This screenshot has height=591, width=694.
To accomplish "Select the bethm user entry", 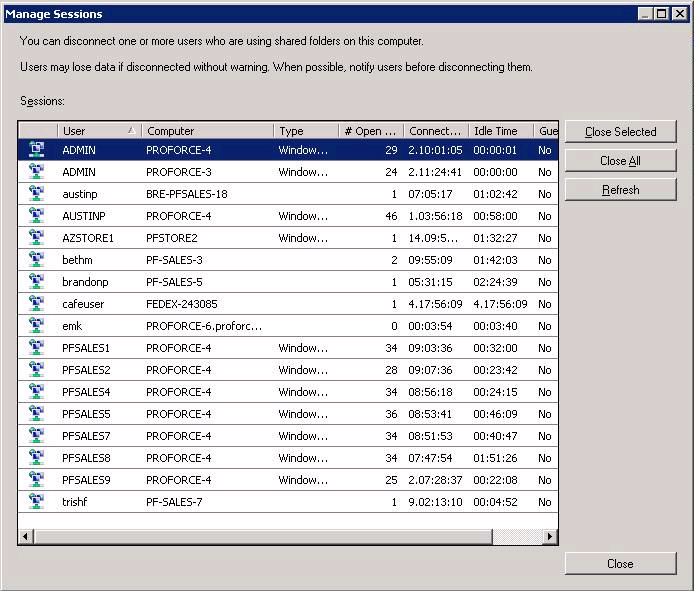I will [x=77, y=260].
